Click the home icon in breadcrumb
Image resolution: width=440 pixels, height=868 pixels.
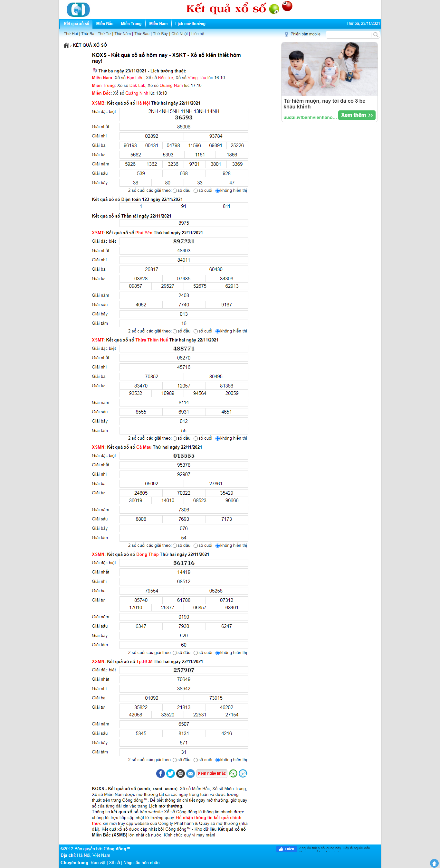(x=66, y=45)
